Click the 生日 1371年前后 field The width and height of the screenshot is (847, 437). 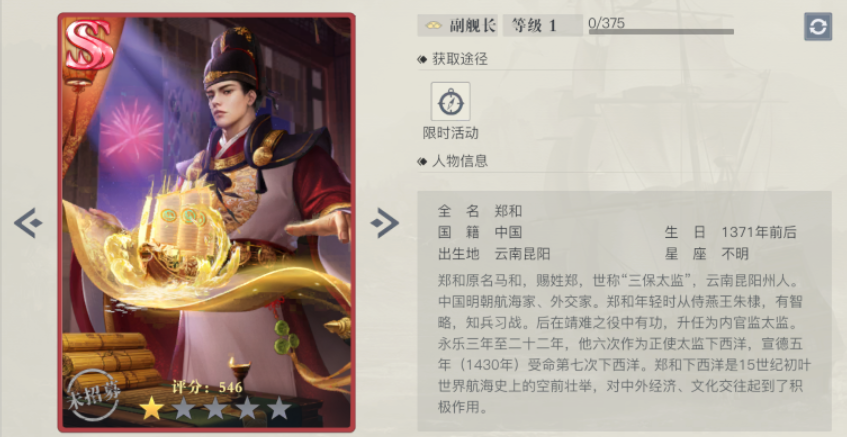click(x=730, y=232)
